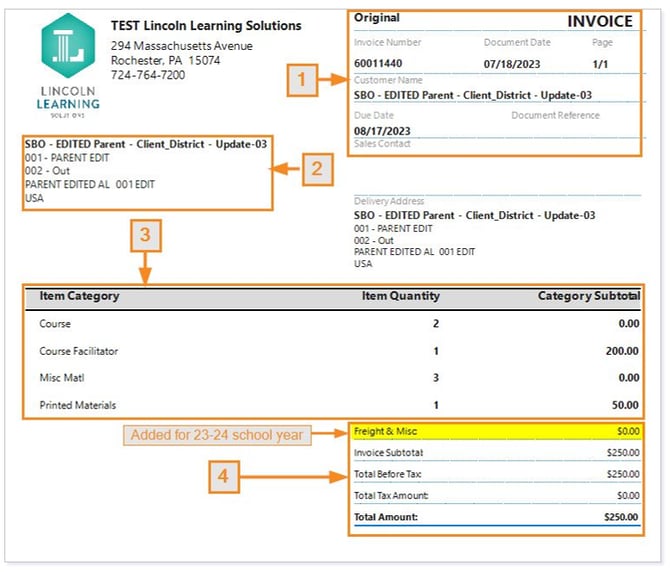Viewport: 670px width, 572px height.
Task: Click the Total Before Tax label
Action: [x=388, y=474]
